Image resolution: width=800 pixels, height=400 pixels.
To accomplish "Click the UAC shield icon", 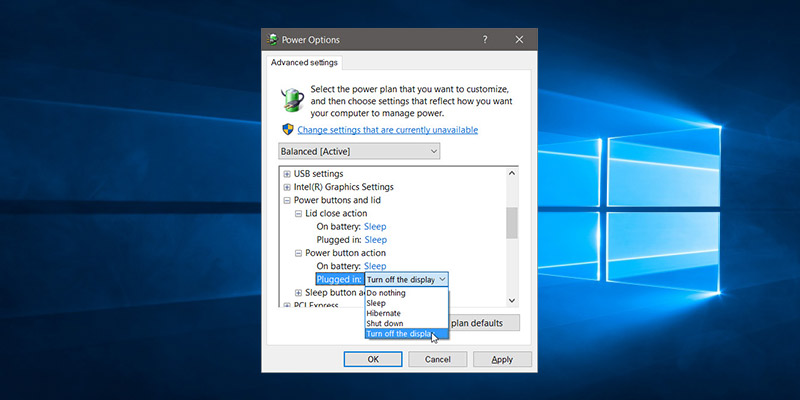I will pyautogui.click(x=288, y=130).
